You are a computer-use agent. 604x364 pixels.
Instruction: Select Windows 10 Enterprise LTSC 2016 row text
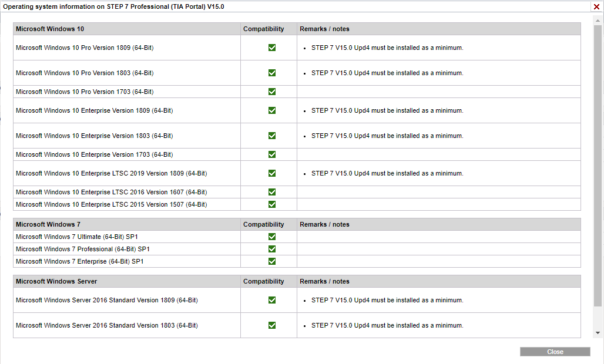111,192
